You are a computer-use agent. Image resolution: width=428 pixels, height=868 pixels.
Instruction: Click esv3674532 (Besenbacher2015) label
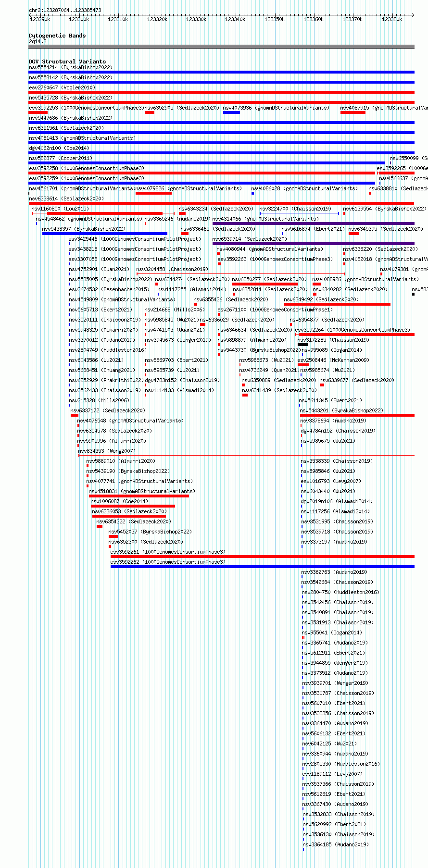(109, 290)
